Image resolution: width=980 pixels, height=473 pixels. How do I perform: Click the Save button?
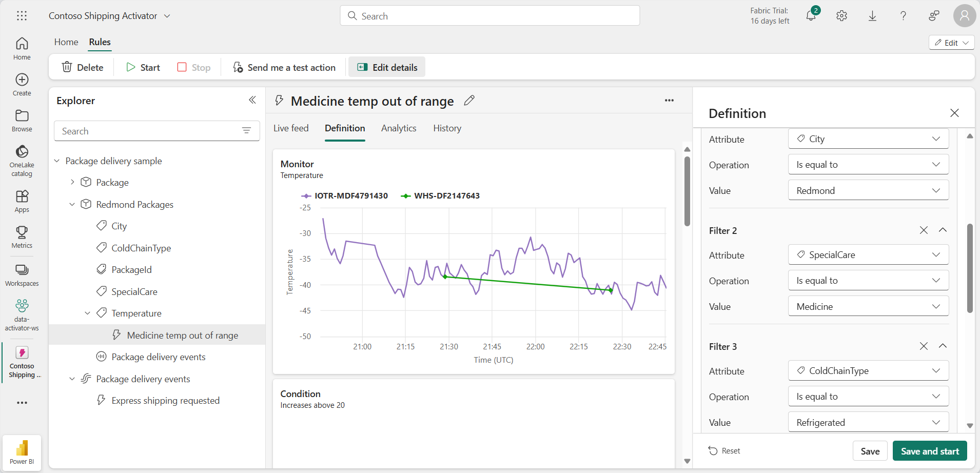(x=870, y=451)
